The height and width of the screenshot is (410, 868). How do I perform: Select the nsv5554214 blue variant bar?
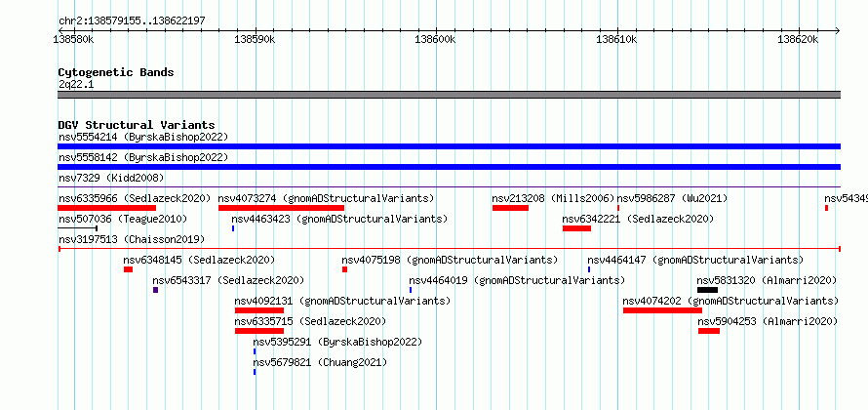(x=449, y=146)
